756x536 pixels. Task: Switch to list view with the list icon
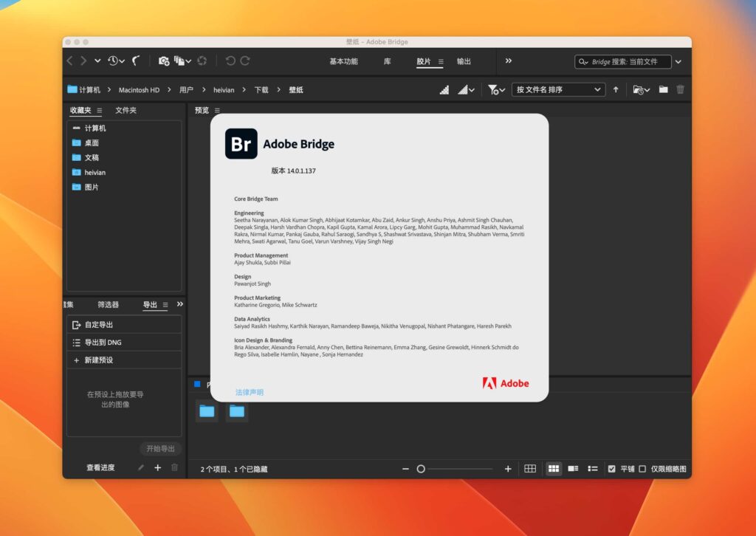point(593,468)
